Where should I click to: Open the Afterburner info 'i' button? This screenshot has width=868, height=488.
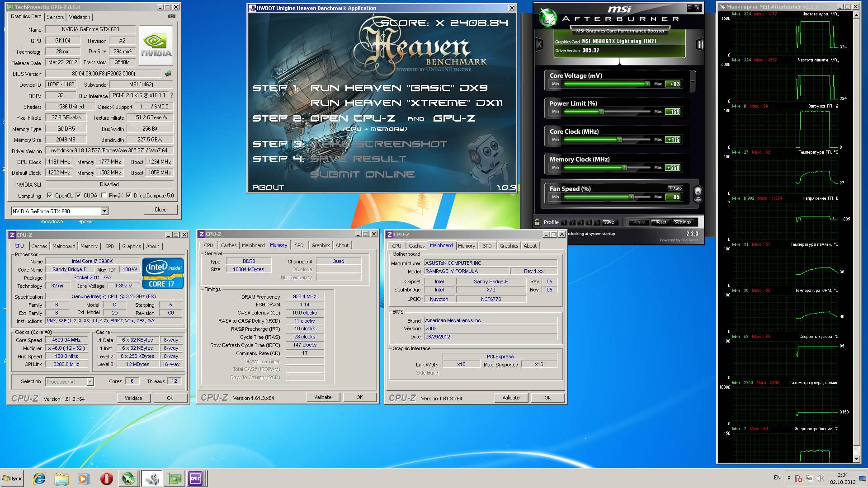click(700, 44)
